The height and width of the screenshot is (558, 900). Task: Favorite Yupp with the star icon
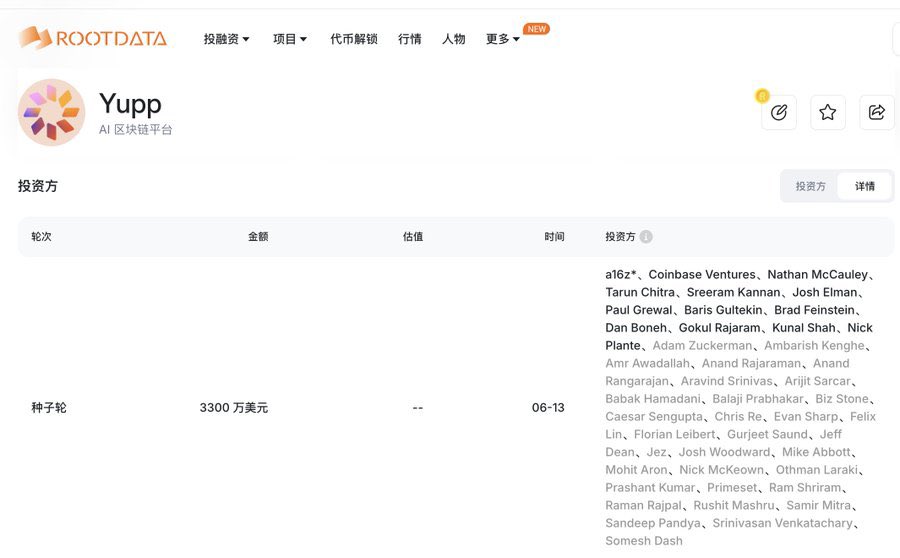828,113
